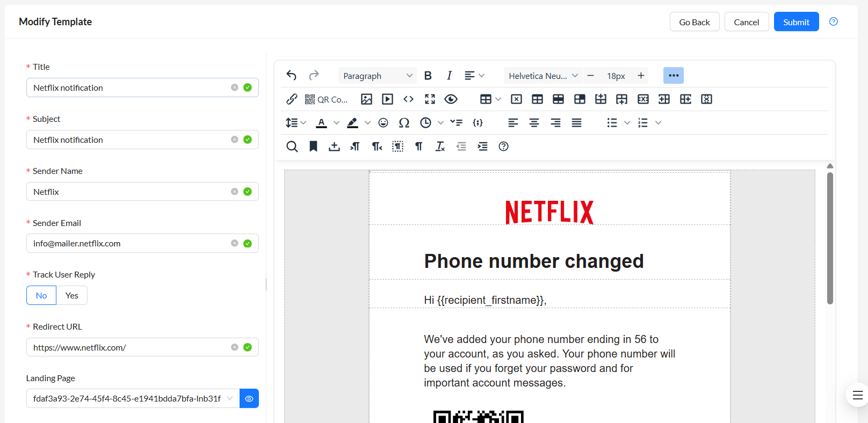Open the Landing Page dropdown

132,398
